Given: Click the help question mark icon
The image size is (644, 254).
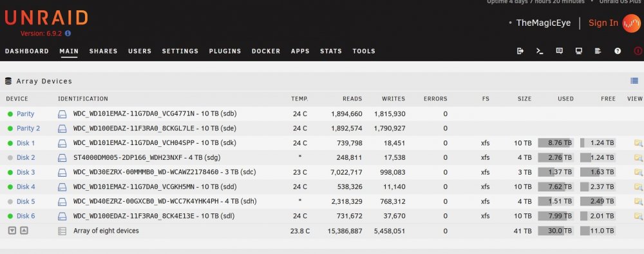Looking at the screenshot, I should pyautogui.click(x=618, y=51).
